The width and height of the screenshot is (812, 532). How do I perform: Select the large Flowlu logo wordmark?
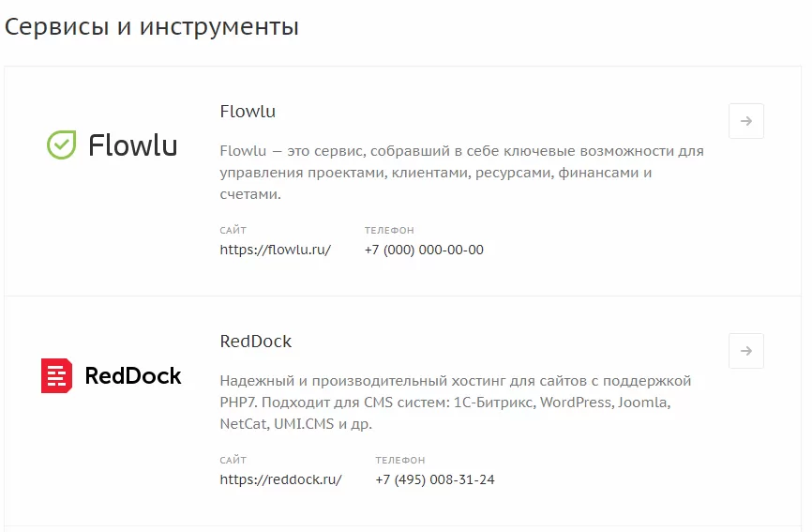point(132,145)
